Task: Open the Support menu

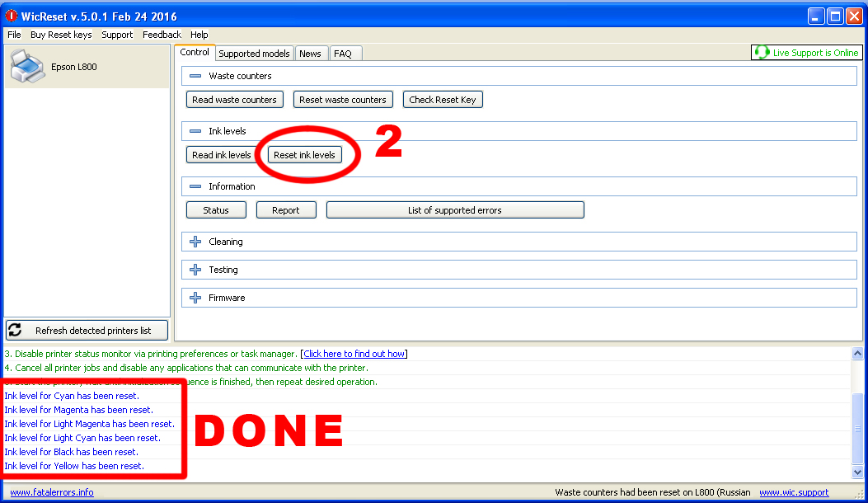Action: click(117, 35)
